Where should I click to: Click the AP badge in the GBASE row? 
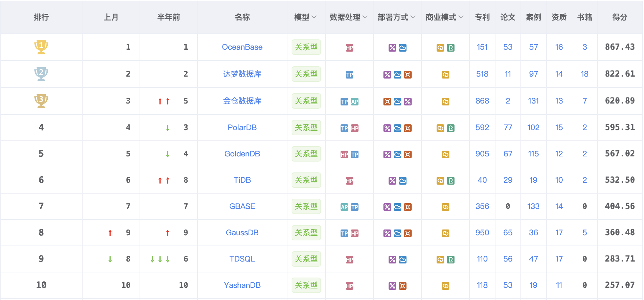point(344,207)
